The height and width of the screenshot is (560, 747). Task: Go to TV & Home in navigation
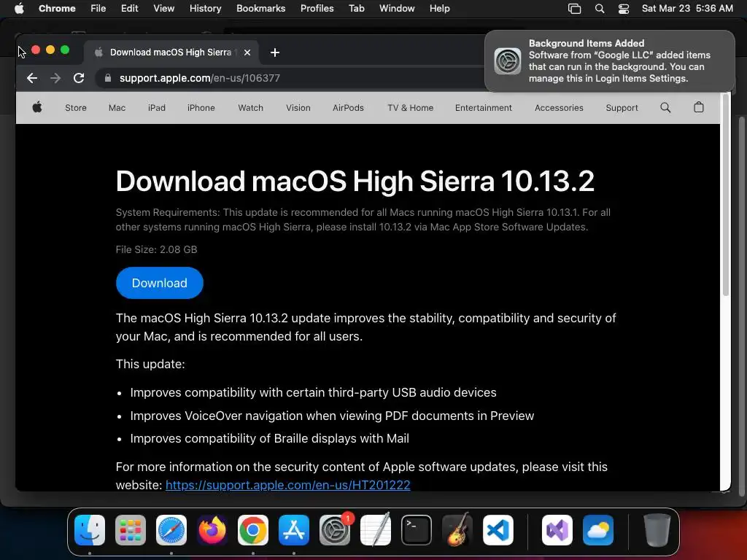pos(411,108)
